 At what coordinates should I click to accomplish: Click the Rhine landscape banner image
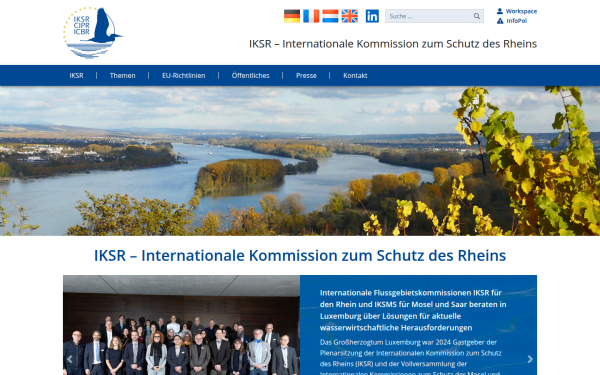pyautogui.click(x=300, y=161)
